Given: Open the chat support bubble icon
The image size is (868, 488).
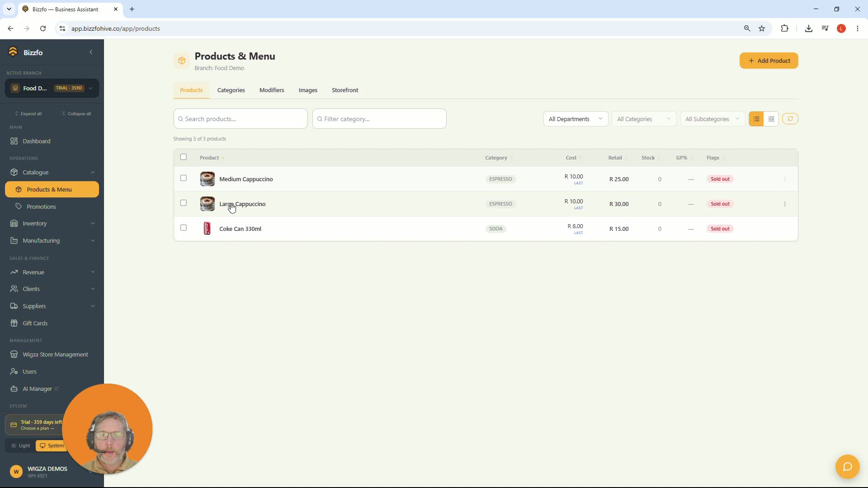Looking at the screenshot, I should tap(847, 466).
